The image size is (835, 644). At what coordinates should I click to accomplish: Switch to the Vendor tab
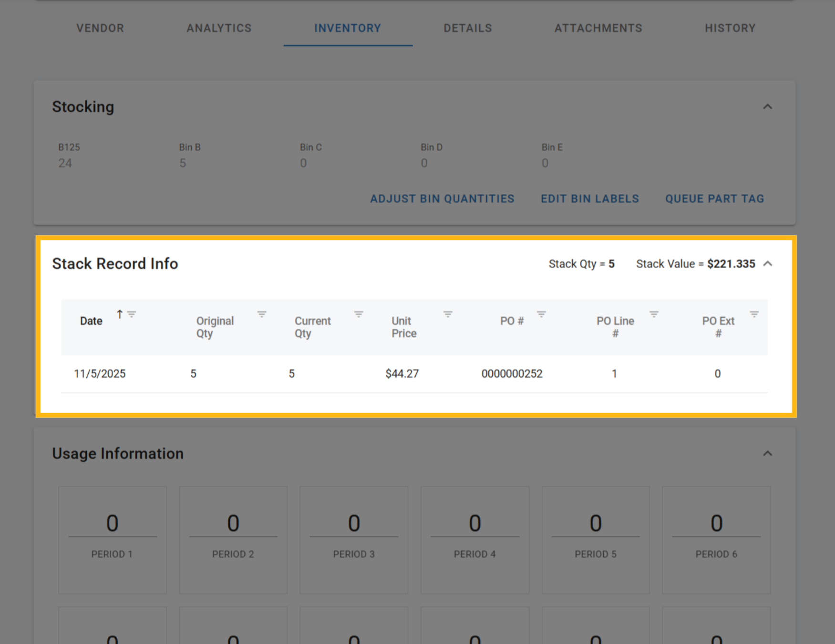pyautogui.click(x=100, y=28)
